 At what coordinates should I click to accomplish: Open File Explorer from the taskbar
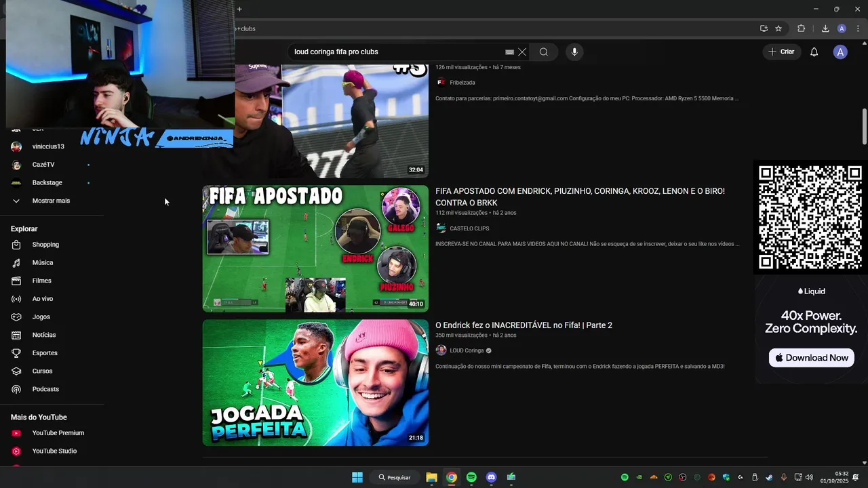[x=431, y=477]
